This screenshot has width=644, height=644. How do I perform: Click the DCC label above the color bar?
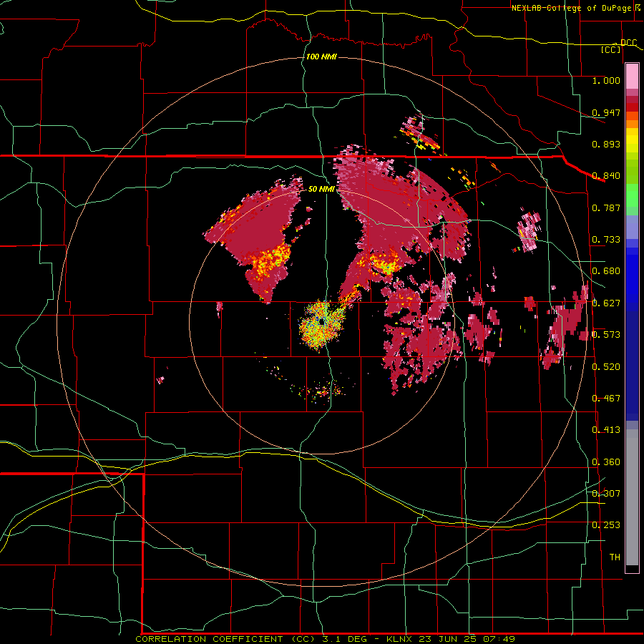628,43
